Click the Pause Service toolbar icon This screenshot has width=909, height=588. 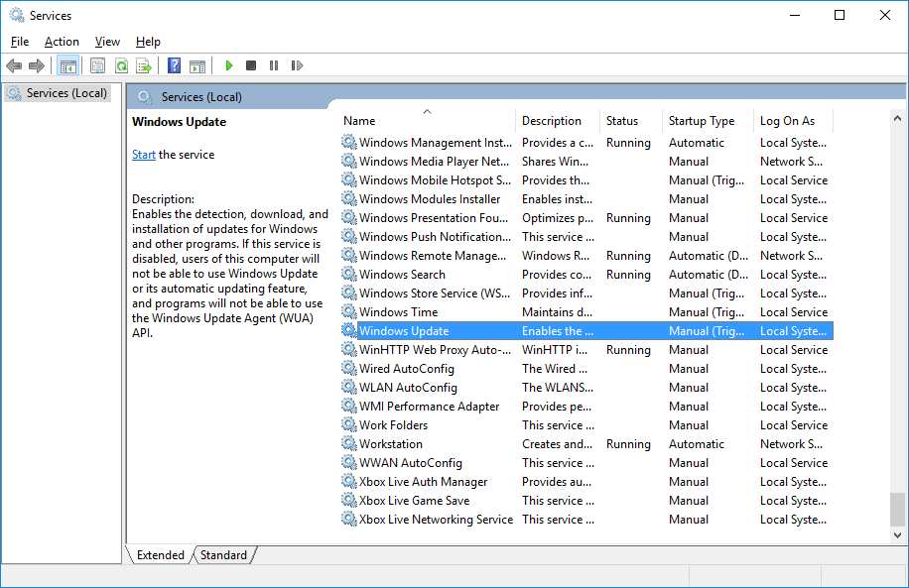[x=274, y=65]
